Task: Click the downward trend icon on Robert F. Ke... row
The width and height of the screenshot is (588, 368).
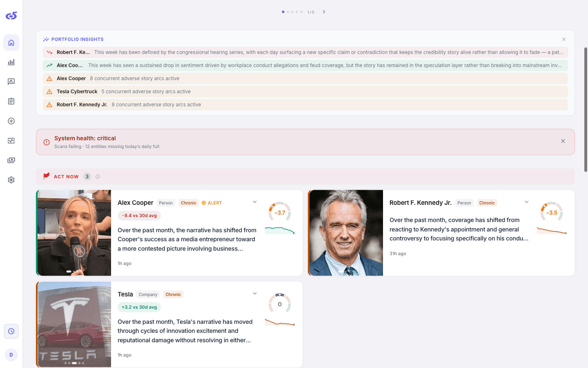Action: point(49,52)
